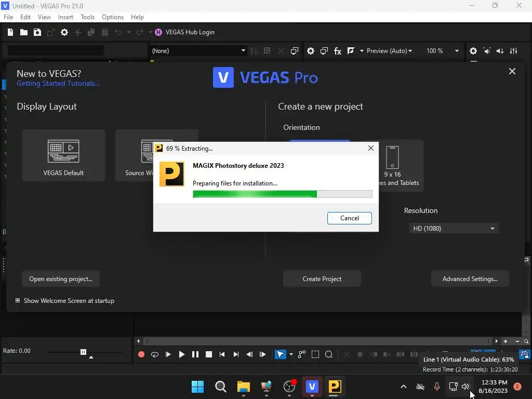Open Project Properties gear in main toolbar
The image size is (532, 399).
[64, 32]
